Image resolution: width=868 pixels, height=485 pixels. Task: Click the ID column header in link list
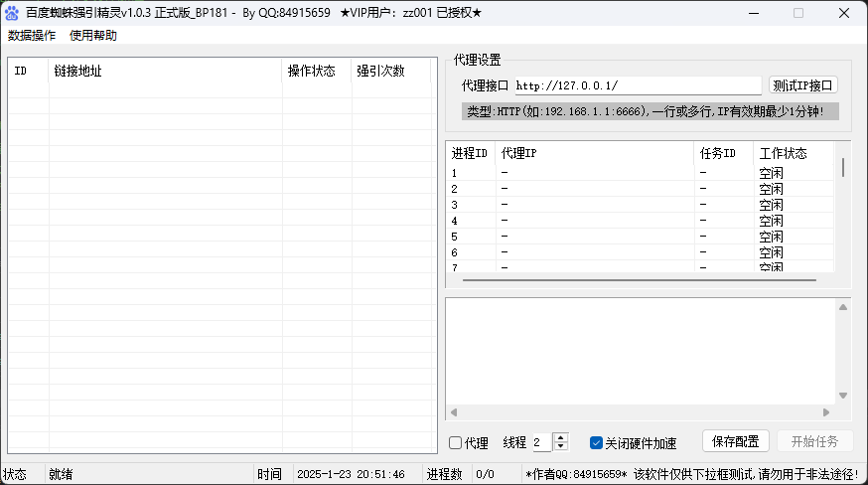click(28, 71)
